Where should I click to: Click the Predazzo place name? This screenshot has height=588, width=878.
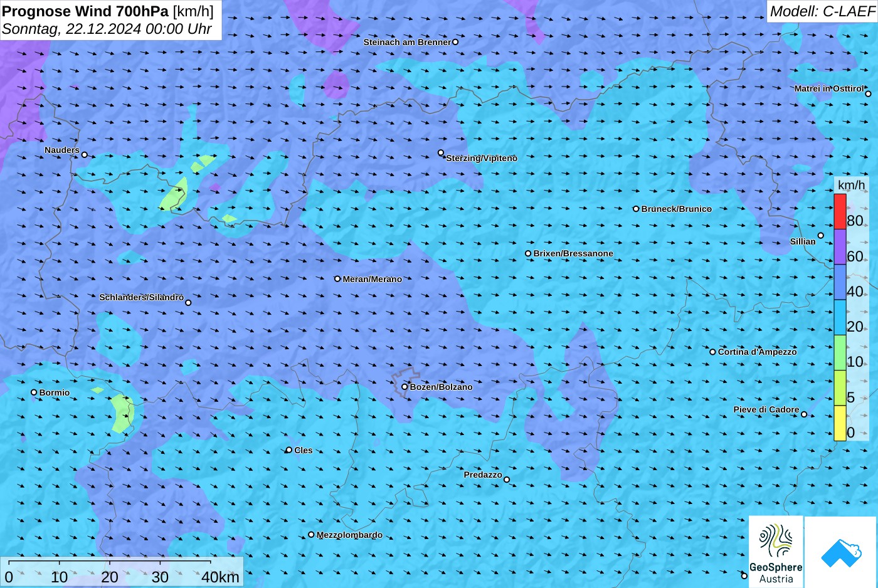pos(483,475)
